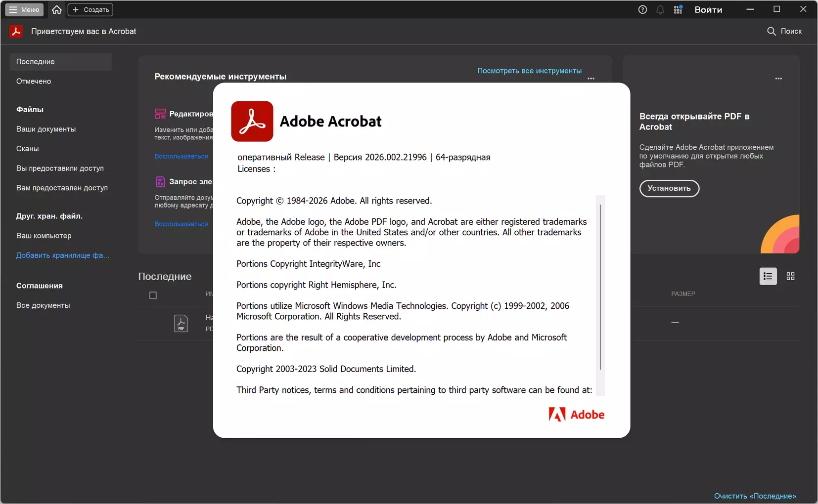
Task: Click the Редактировать PDF tool icon
Action: tap(160, 114)
